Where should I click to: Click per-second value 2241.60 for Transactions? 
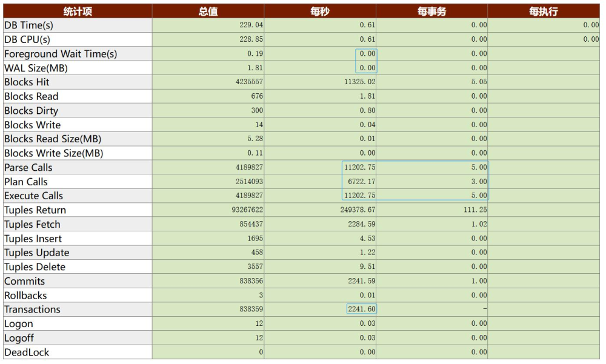click(x=362, y=309)
